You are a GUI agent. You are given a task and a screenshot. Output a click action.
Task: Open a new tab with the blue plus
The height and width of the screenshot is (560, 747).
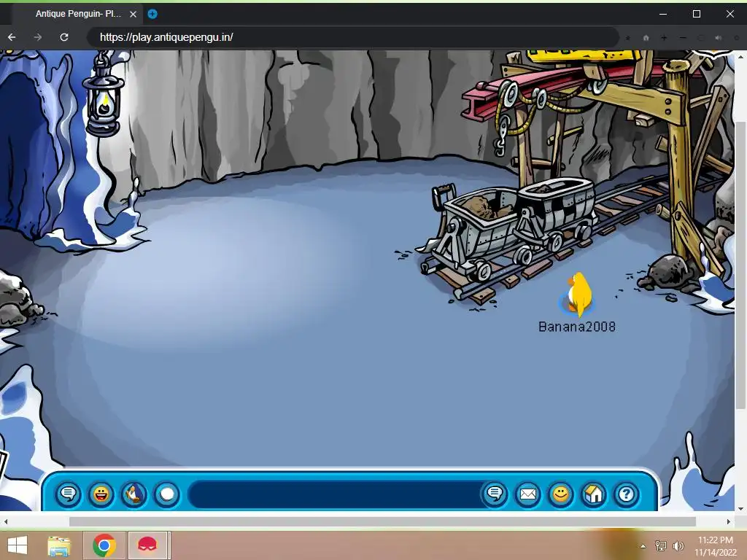click(152, 14)
